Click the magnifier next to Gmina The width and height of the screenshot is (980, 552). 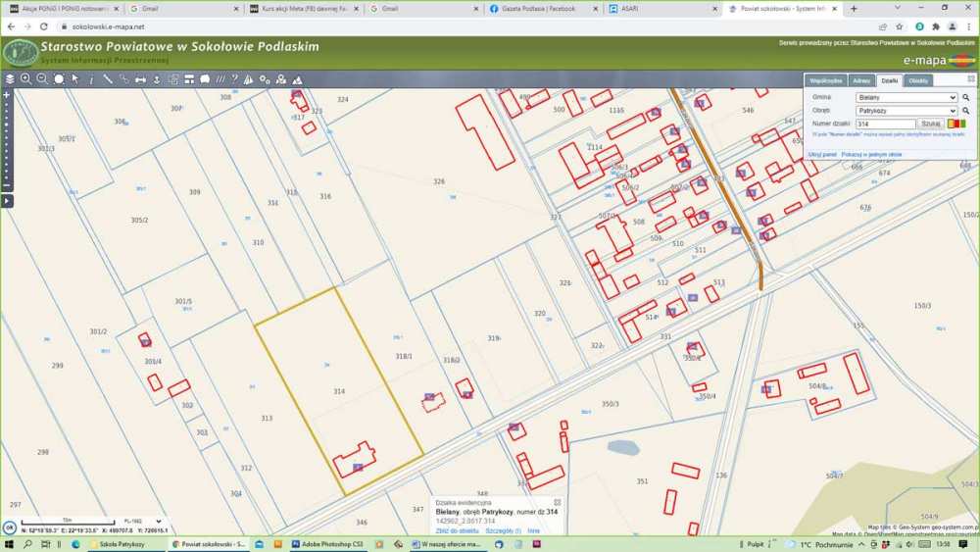click(x=965, y=97)
